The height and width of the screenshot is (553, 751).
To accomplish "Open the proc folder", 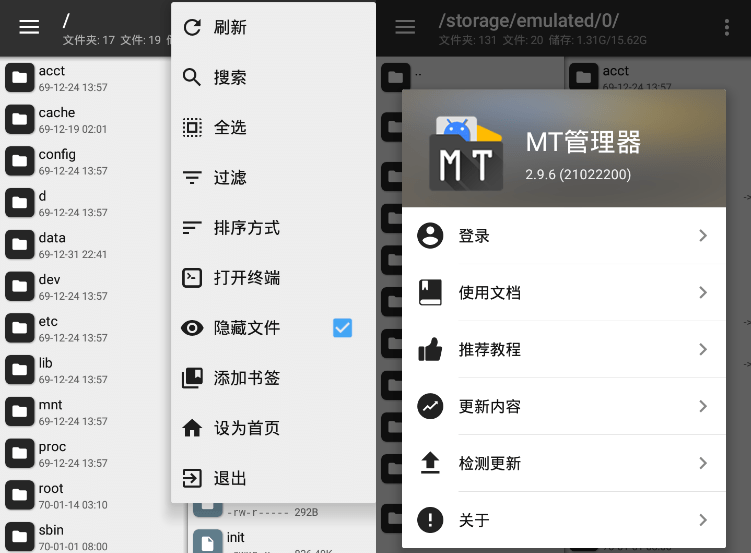I will (86, 454).
